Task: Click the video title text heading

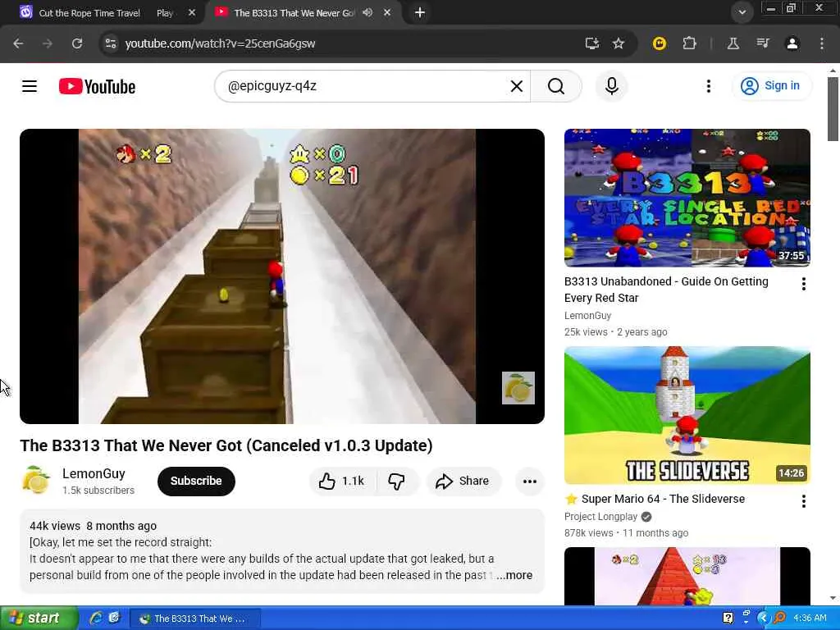Action: click(226, 445)
